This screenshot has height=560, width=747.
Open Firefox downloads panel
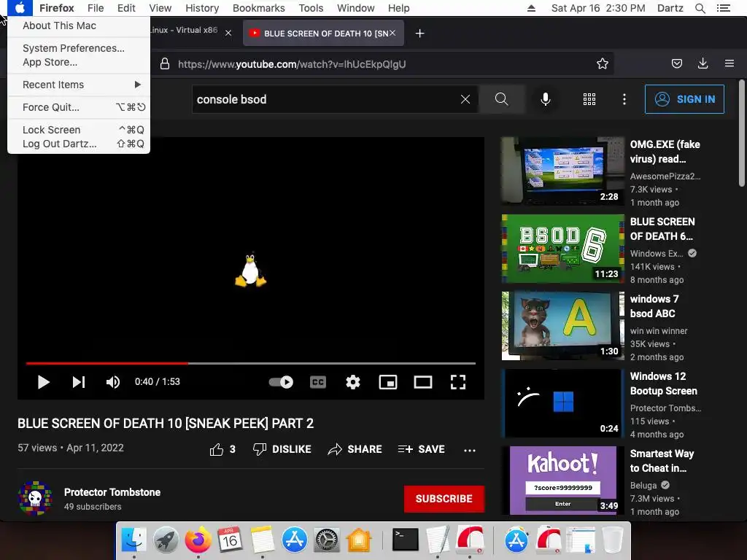[703, 63]
